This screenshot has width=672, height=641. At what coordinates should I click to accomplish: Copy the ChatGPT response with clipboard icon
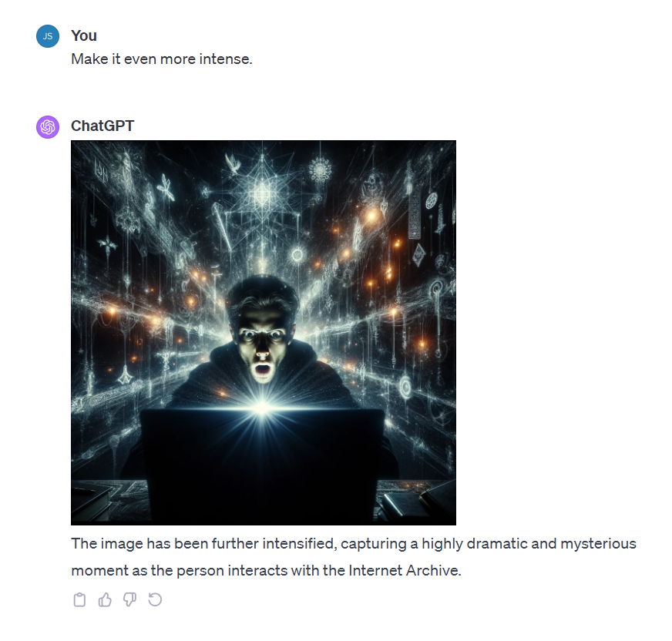(x=79, y=599)
